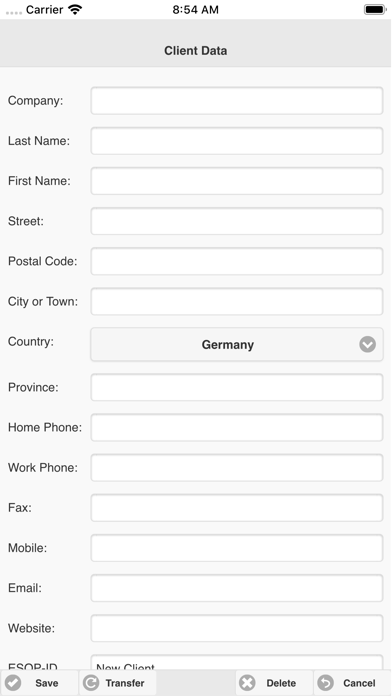Tap the Cancel back-arrow icon
Screen dimensions: 392x696
(x=325, y=683)
